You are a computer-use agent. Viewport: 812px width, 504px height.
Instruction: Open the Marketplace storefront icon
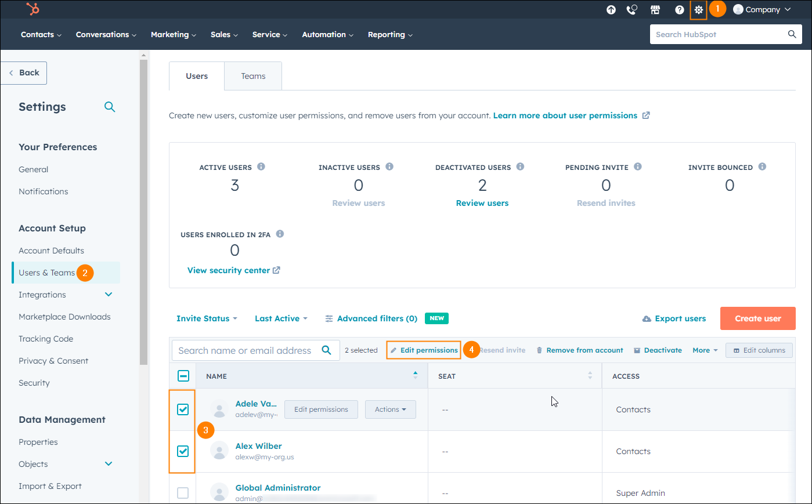coord(655,10)
